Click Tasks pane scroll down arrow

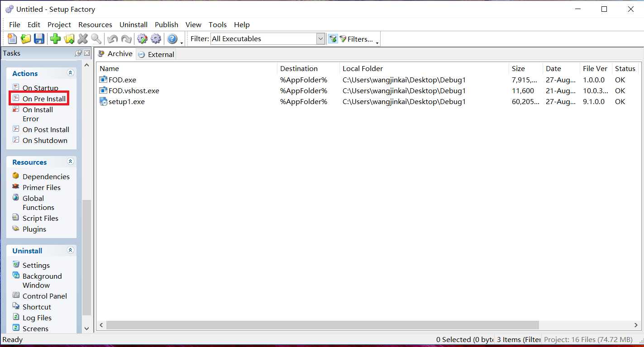point(86,328)
